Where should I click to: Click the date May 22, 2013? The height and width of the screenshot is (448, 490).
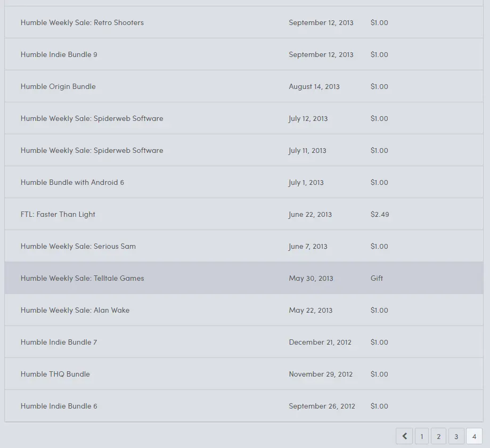coord(311,311)
